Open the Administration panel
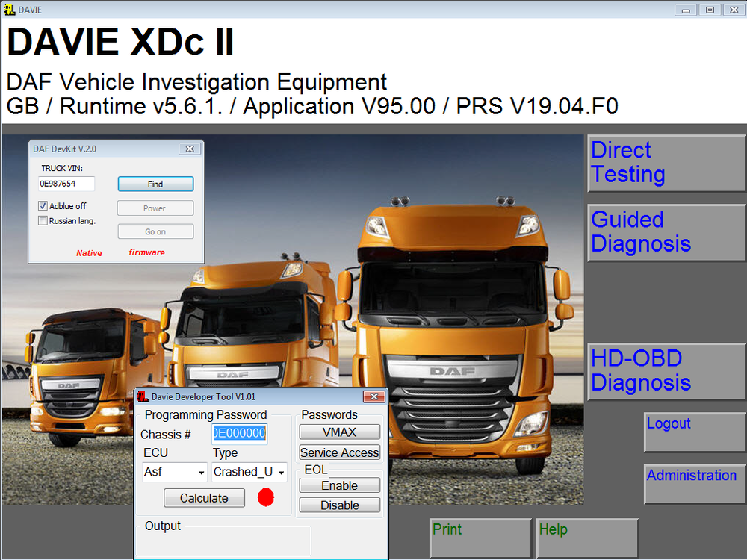The height and width of the screenshot is (560, 747). pyautogui.click(x=693, y=476)
